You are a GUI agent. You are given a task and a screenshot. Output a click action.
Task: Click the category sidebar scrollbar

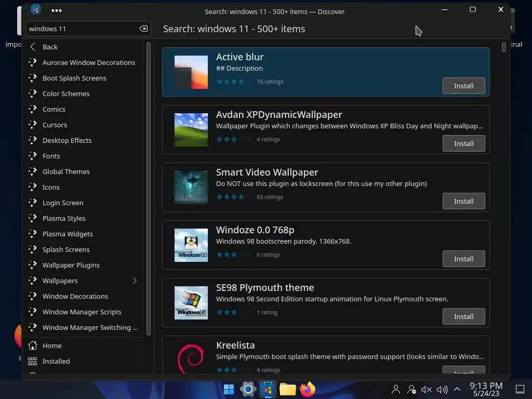coord(148,189)
